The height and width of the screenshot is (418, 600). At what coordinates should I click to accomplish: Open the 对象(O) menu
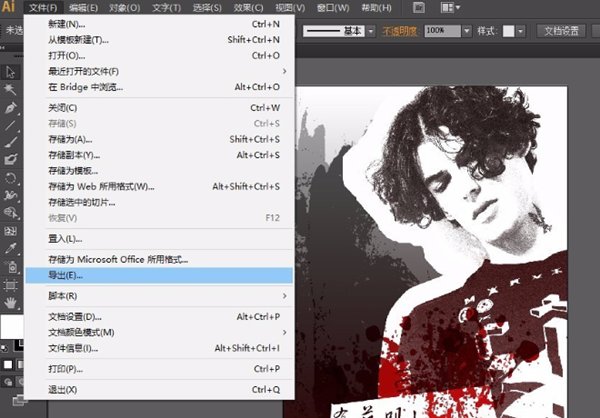[124, 8]
